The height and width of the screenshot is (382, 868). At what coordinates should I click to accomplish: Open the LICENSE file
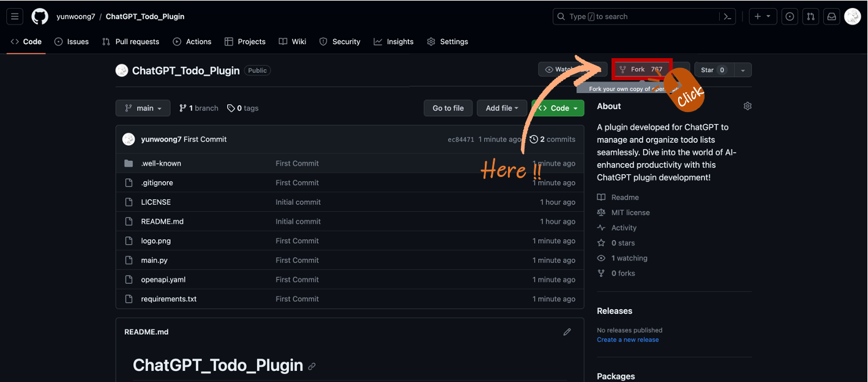[156, 202]
